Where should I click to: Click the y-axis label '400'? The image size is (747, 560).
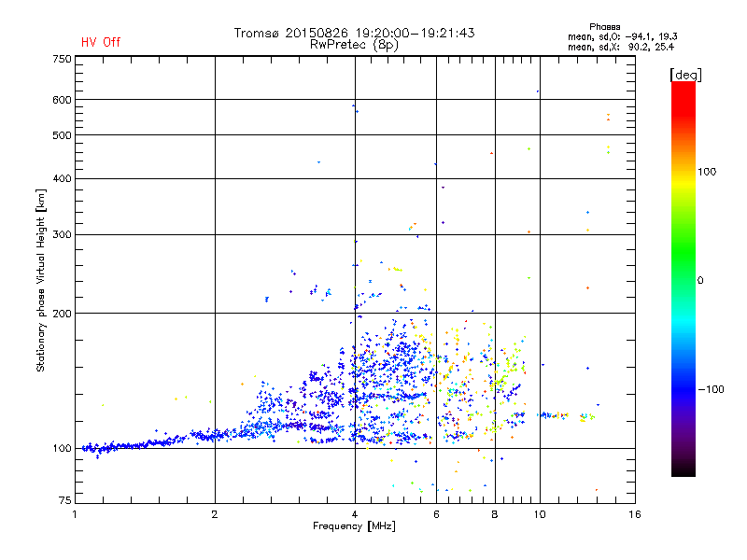62,178
